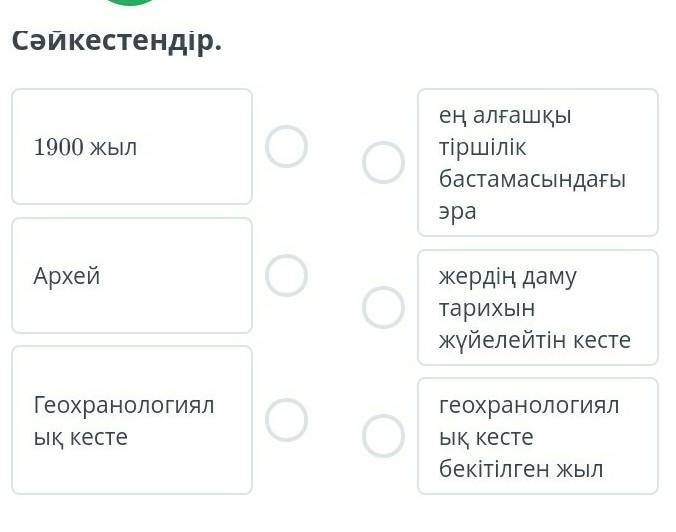The height and width of the screenshot is (532, 676).
Task: Click the text "бекітілген жыл"
Action: click(521, 469)
